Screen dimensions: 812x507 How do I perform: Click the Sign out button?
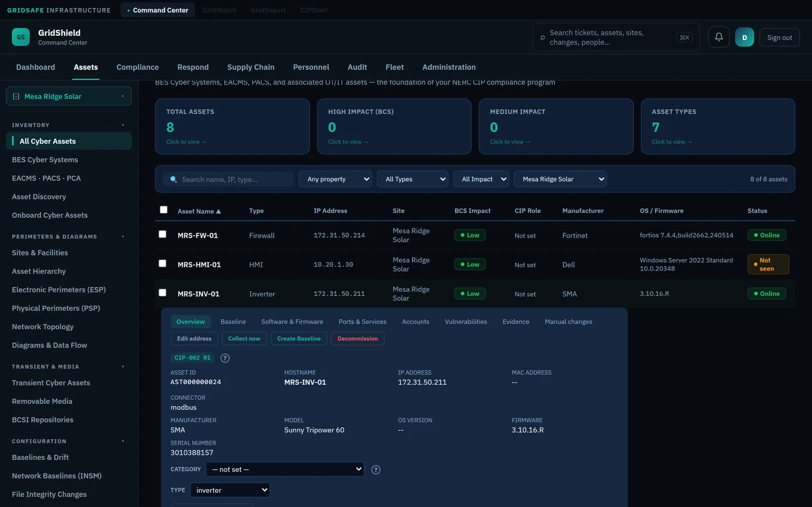point(780,38)
